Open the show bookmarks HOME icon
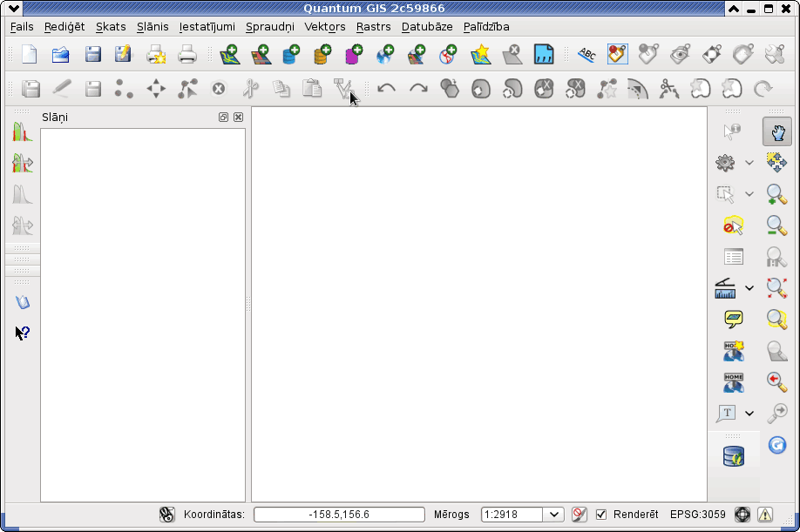Screen dimensions: 800x532 733,382
